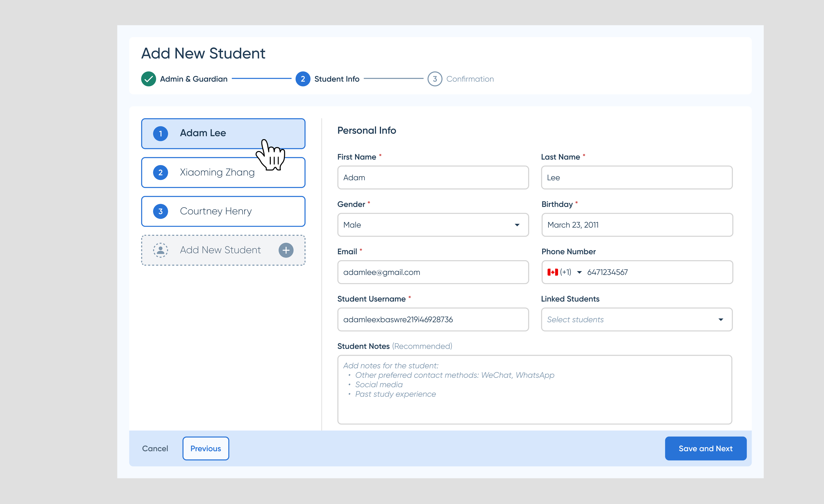Viewport: 824px width, 504px height.
Task: Focus the Last Name field
Action: (637, 178)
